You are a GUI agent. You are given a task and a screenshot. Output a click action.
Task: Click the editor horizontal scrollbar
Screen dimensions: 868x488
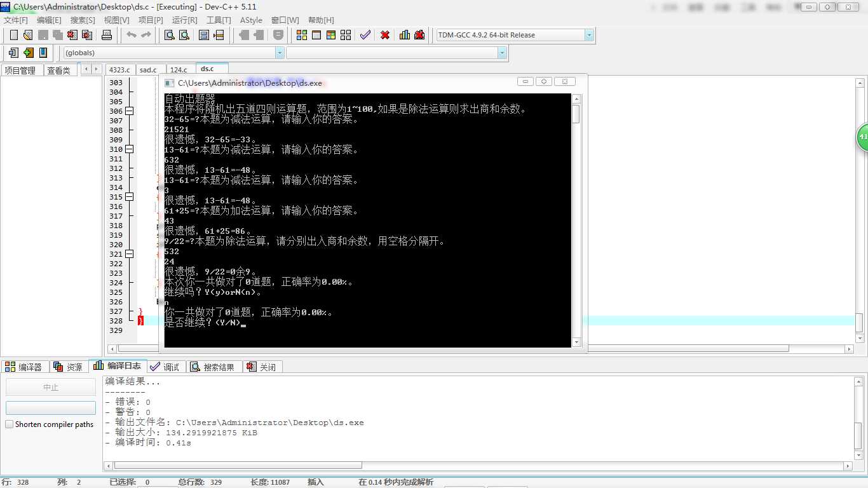pyautogui.click(x=481, y=349)
